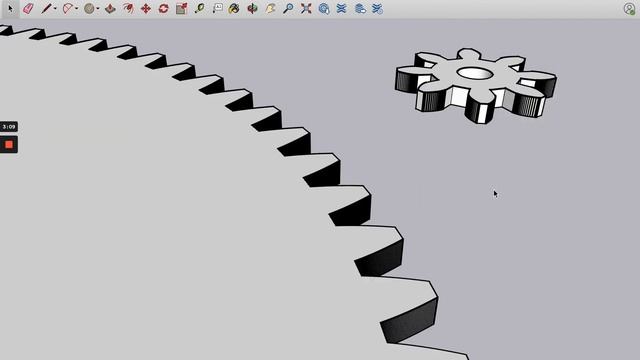Select the Circle shape tool
This screenshot has width=640, height=360.
click(89, 9)
